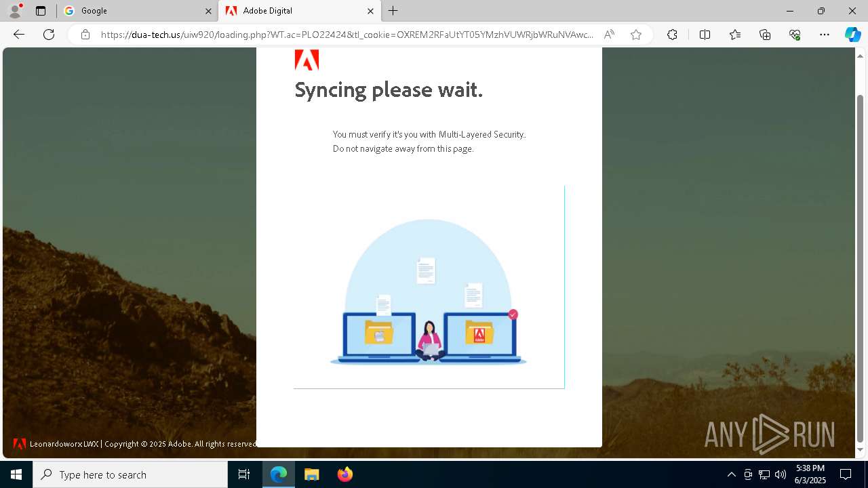Go back to the previous page
This screenshot has height=488, width=868.
(x=19, y=35)
